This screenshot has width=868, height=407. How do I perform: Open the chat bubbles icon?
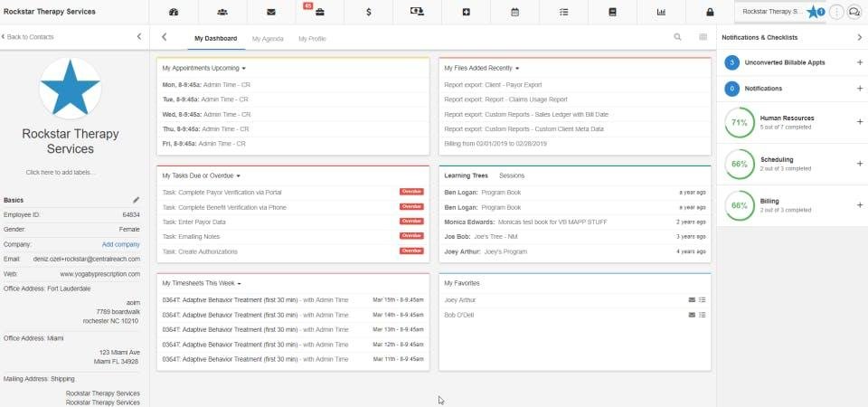click(x=854, y=12)
